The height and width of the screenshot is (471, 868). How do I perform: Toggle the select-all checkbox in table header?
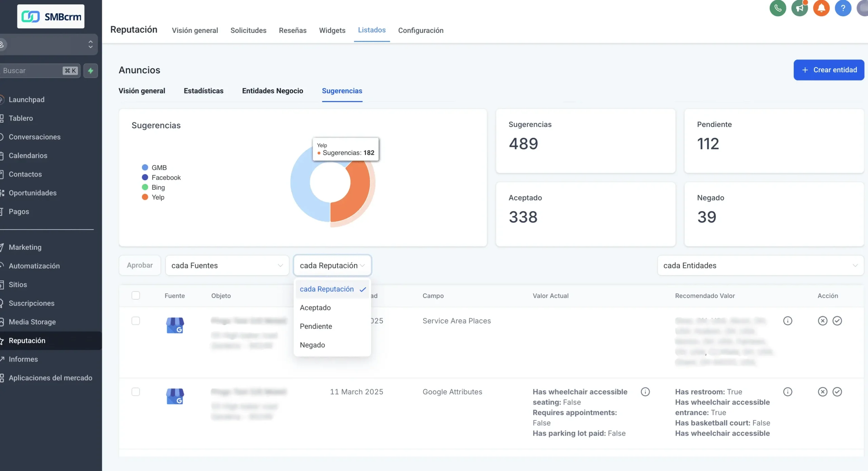[x=136, y=295]
